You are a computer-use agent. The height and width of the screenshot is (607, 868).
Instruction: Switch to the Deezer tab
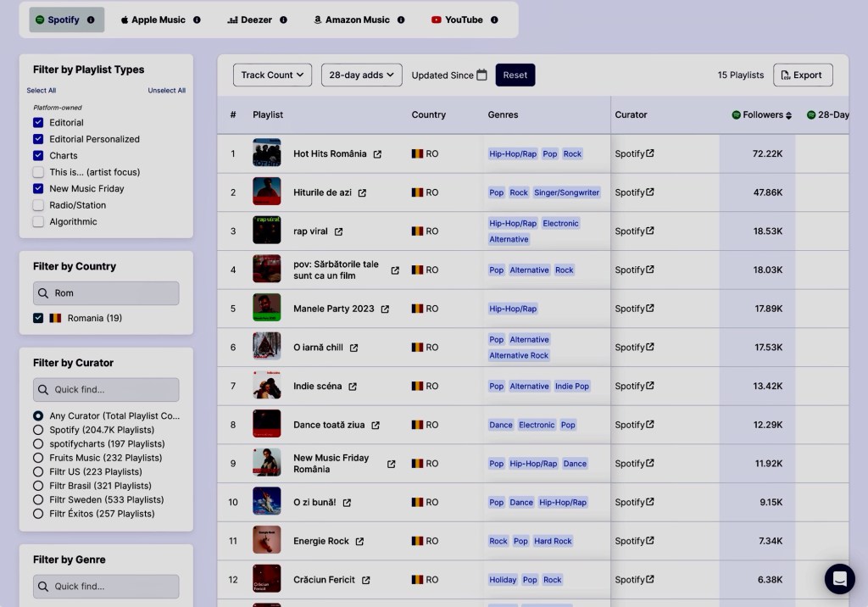point(249,19)
